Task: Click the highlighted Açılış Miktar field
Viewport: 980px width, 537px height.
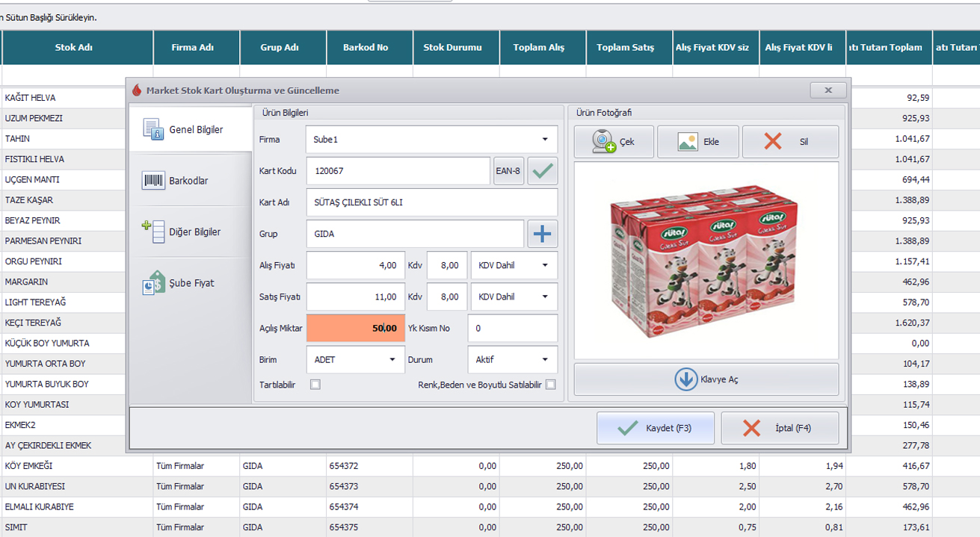Action: click(356, 328)
